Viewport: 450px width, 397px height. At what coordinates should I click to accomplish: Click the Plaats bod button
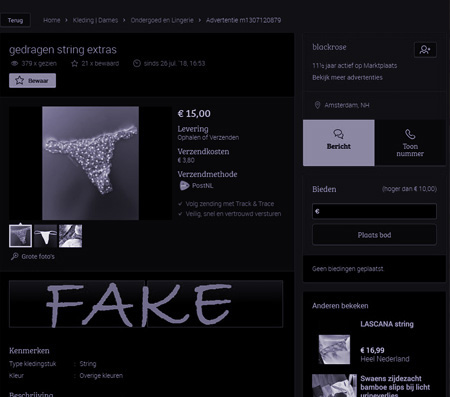click(x=374, y=235)
